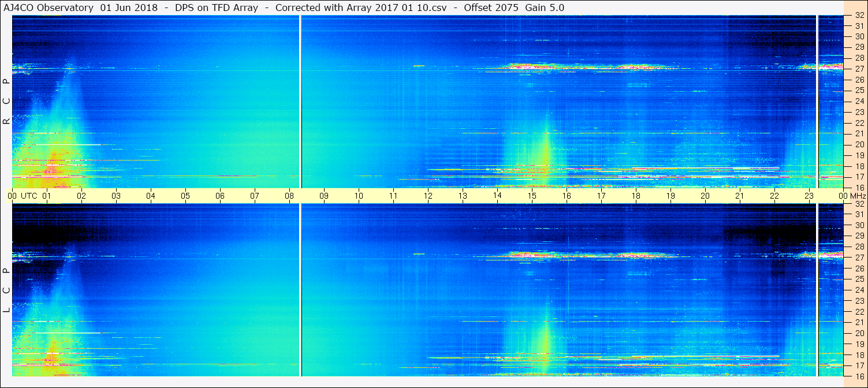
Task: Select the 07 hour tick on the time axis
Action: 255,196
